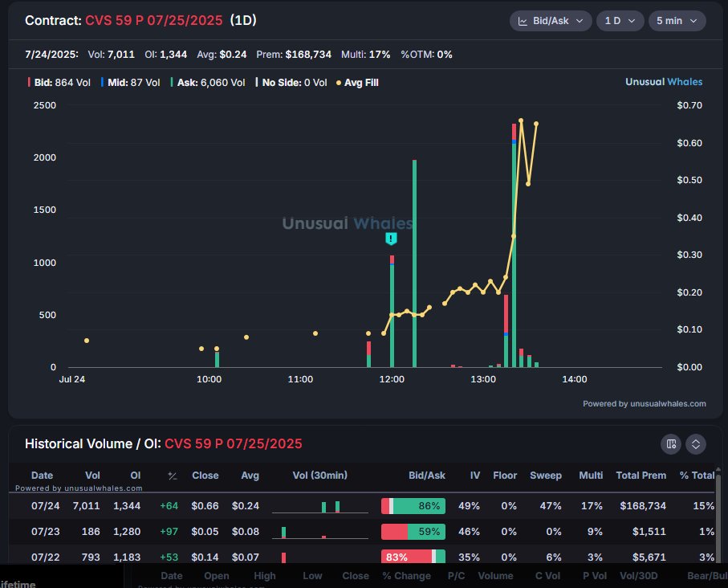This screenshot has height=588, width=728.
Task: Click the Vol/30D header in bottom table
Action: click(x=638, y=576)
